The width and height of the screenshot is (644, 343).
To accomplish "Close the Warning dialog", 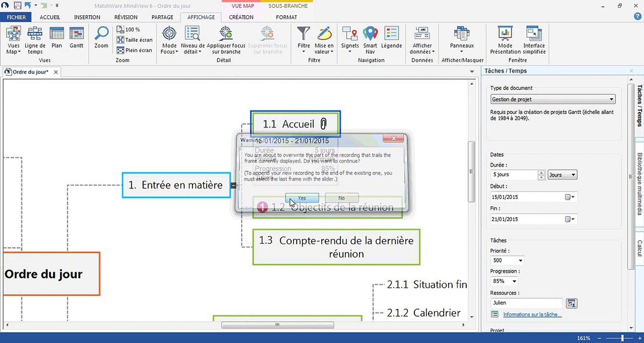I will 394,138.
